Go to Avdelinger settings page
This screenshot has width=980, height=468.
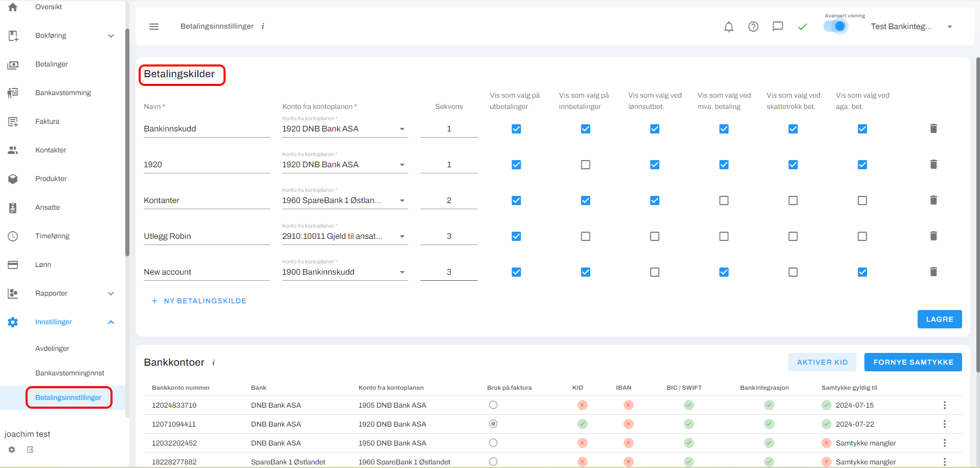[52, 349]
